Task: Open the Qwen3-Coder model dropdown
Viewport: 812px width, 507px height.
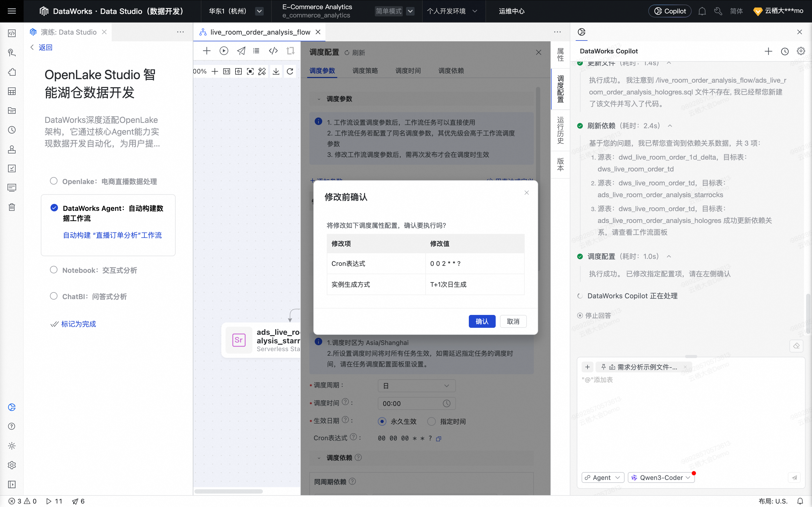Action: (661, 477)
